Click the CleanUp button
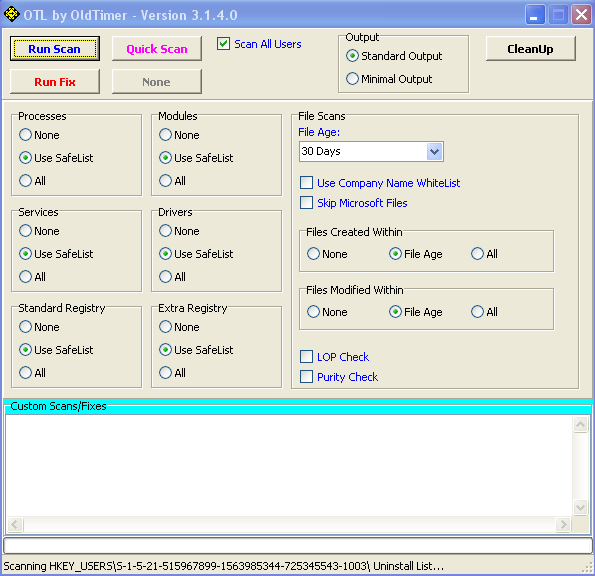 click(x=530, y=49)
